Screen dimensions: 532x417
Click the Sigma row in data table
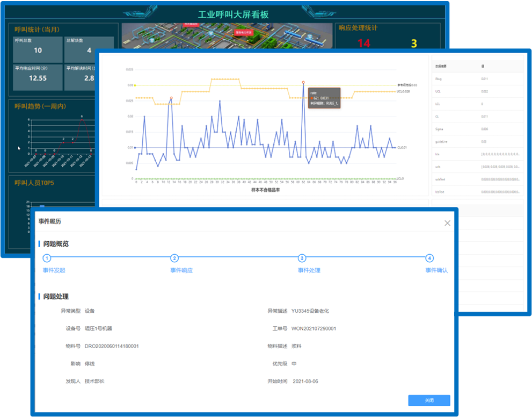click(477, 129)
